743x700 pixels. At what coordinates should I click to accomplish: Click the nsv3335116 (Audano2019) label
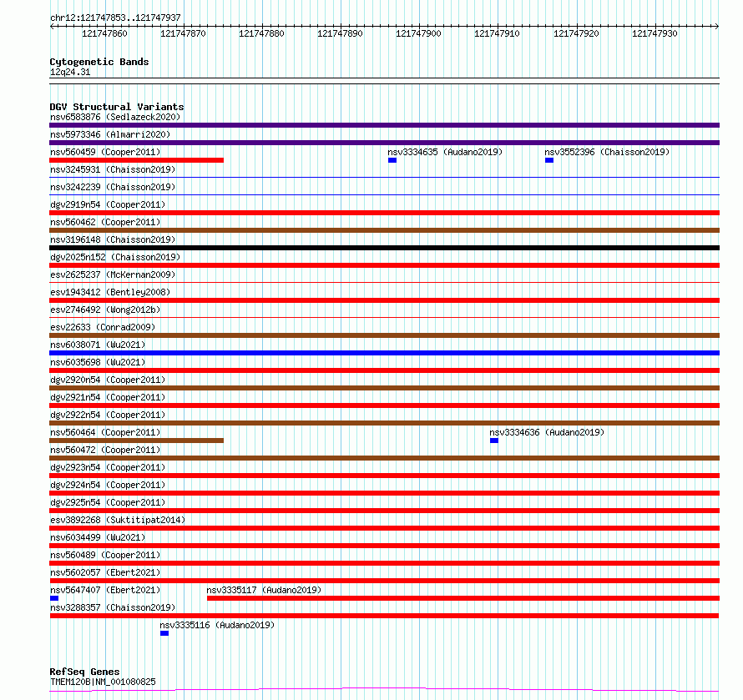pyautogui.click(x=217, y=625)
